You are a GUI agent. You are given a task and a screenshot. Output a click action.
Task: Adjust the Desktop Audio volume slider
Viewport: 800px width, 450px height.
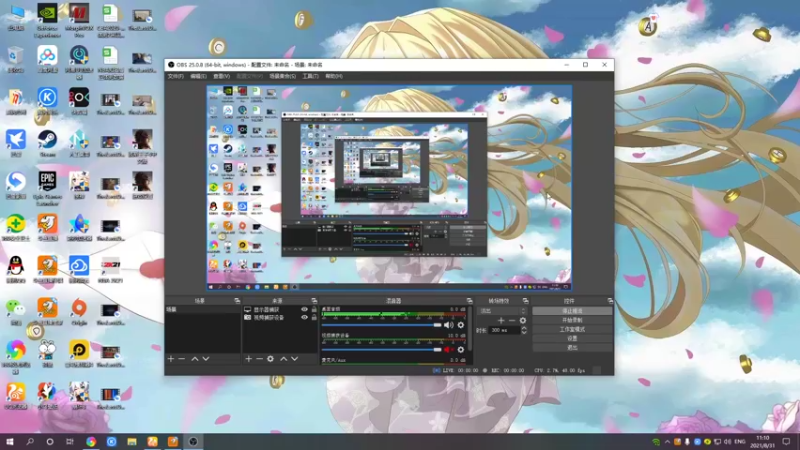click(382, 325)
